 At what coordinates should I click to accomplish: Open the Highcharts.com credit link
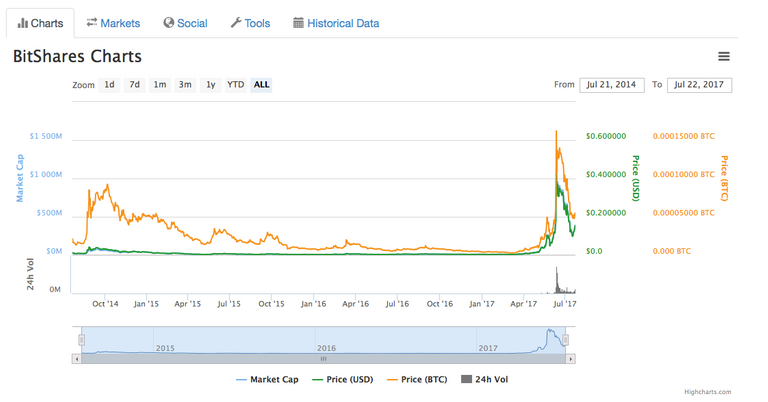click(707, 392)
